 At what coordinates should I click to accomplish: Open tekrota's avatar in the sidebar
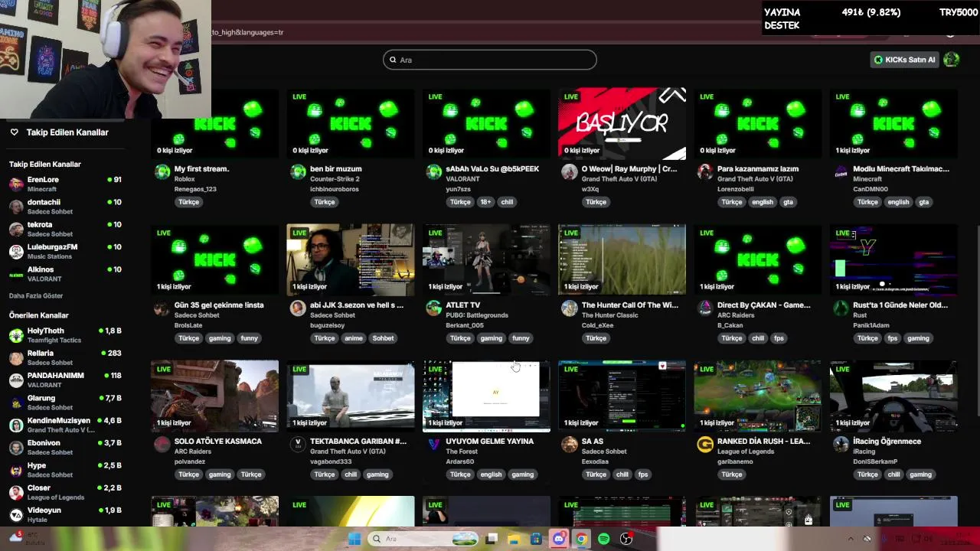pyautogui.click(x=16, y=229)
